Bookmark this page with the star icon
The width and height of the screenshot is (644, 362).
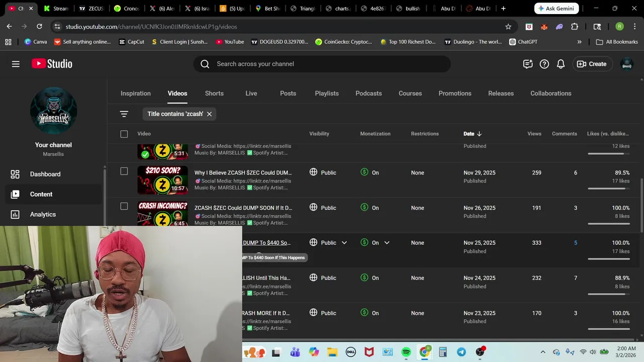point(508,27)
